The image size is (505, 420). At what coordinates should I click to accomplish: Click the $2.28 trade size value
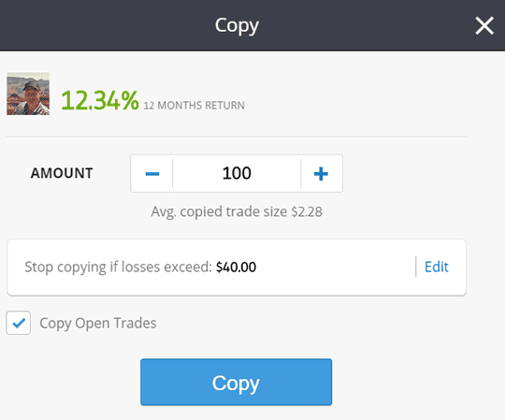[307, 212]
